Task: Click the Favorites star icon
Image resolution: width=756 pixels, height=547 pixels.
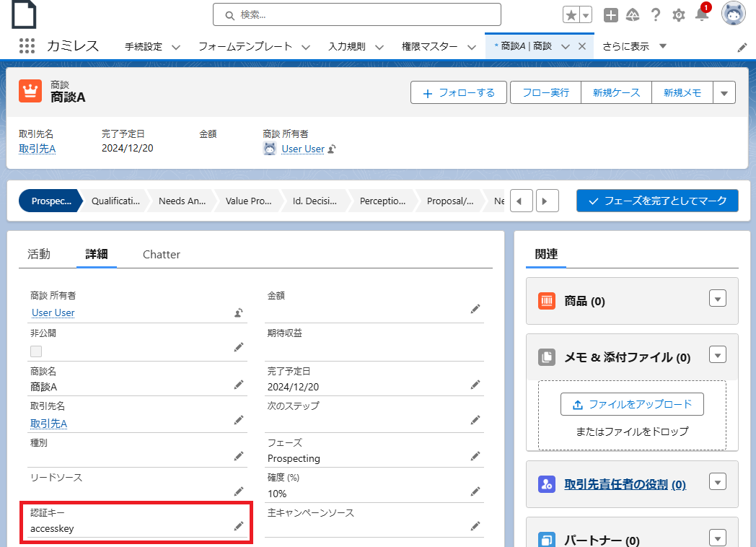Action: 571,15
